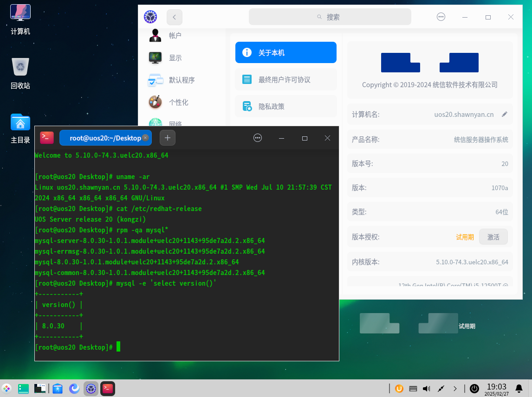
Task: Click the 8.0.30 version output
Action: click(x=53, y=326)
